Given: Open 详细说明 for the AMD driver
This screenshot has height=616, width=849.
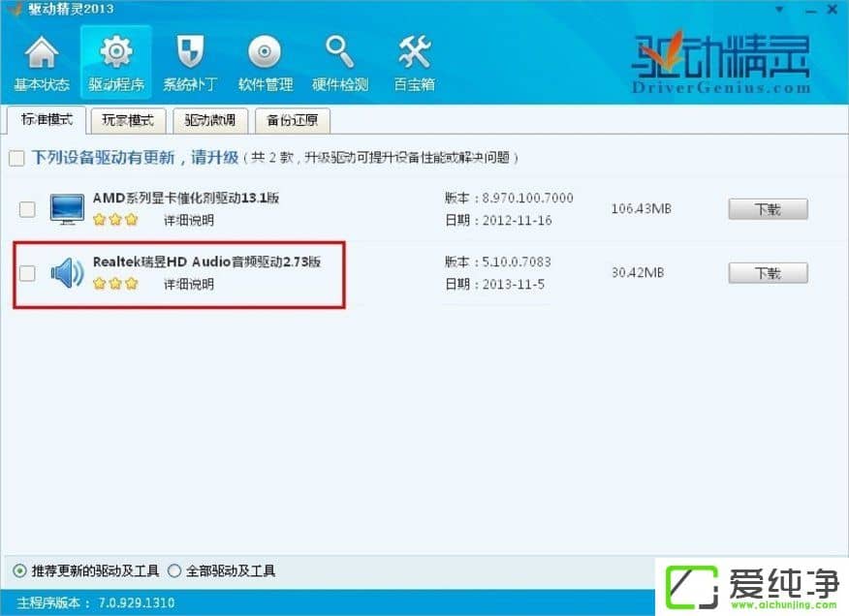Looking at the screenshot, I should (x=189, y=220).
